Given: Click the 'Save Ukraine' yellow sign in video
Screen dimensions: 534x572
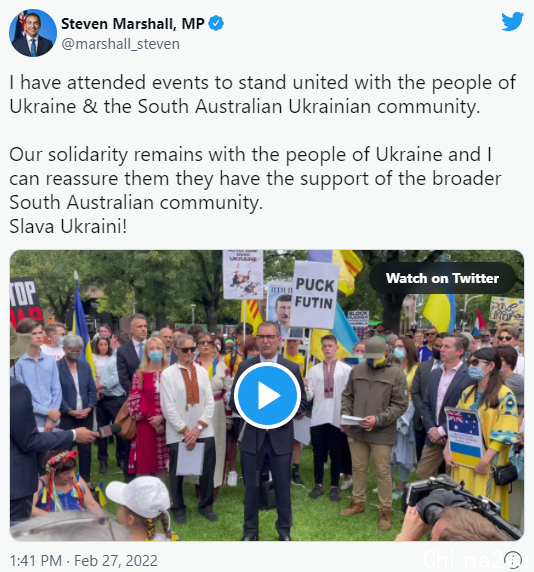Looking at the screenshot, I should point(507,309).
